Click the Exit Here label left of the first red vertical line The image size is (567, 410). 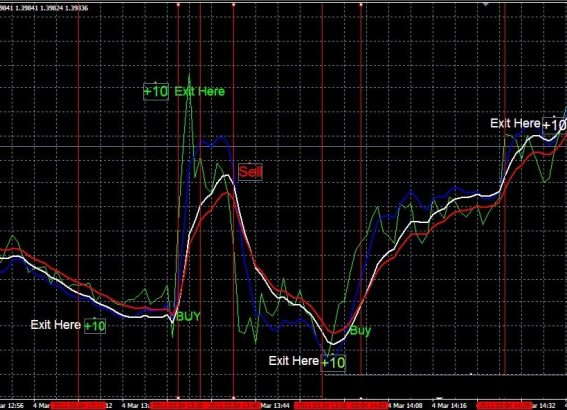pyautogui.click(x=56, y=325)
